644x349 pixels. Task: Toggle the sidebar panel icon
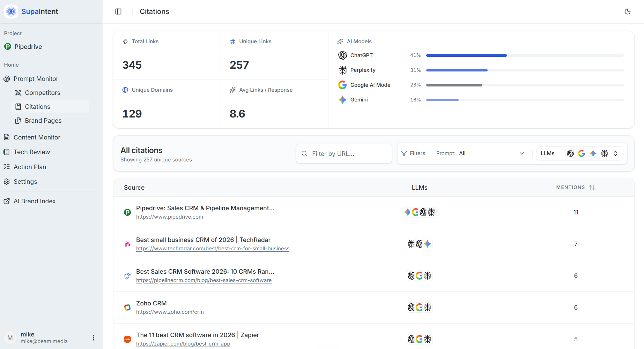[118, 12]
